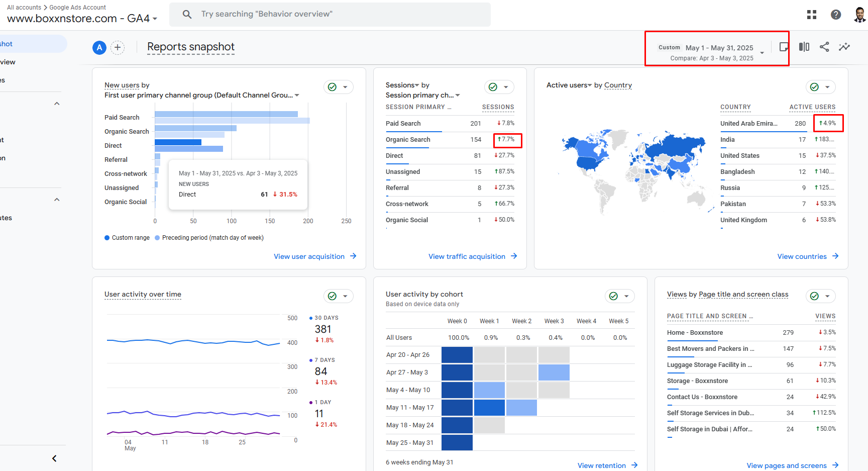Open the Insights sparkline icon
This screenshot has width=868, height=471.
coord(844,47)
